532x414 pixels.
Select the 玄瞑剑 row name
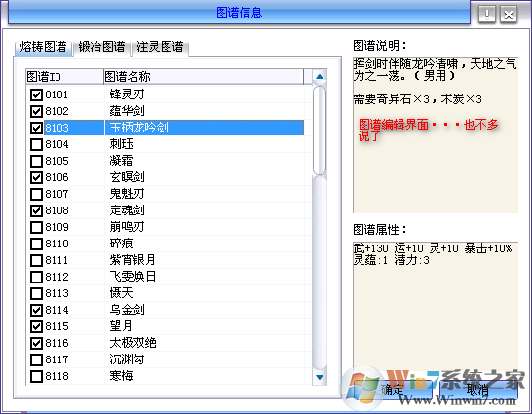[x=128, y=177]
